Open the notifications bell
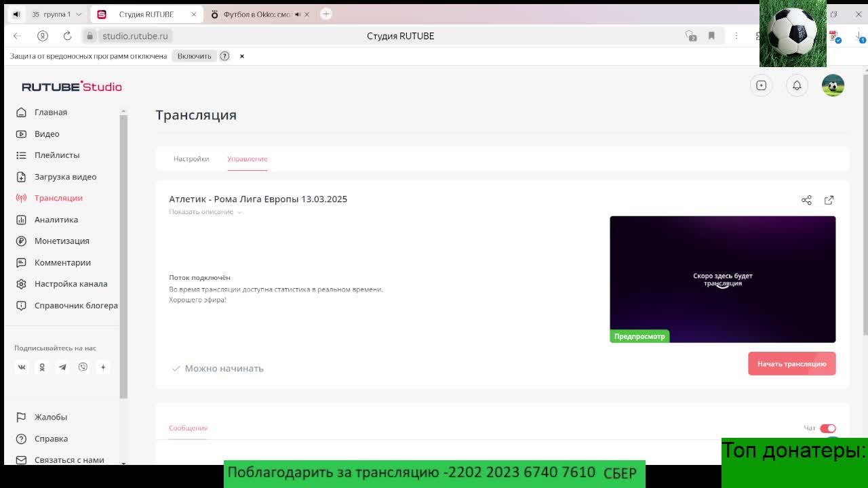The height and width of the screenshot is (488, 868). pyautogui.click(x=797, y=85)
